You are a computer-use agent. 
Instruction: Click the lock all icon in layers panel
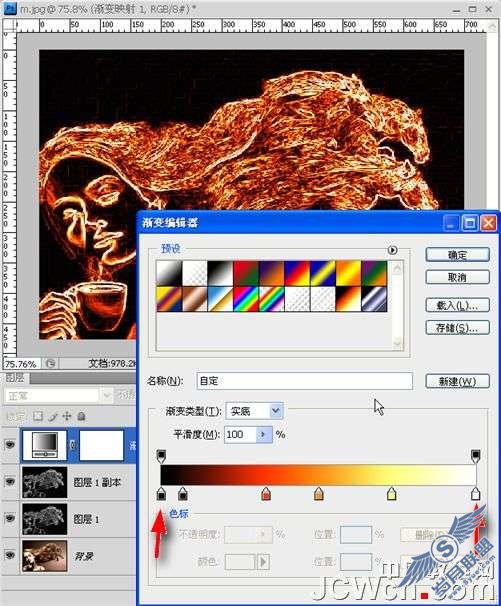[81, 416]
